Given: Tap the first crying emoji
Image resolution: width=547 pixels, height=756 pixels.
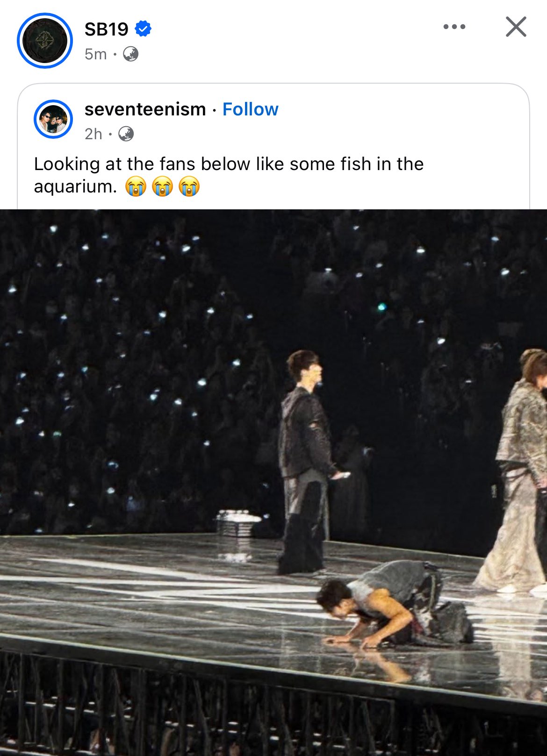Looking at the screenshot, I should (x=136, y=187).
